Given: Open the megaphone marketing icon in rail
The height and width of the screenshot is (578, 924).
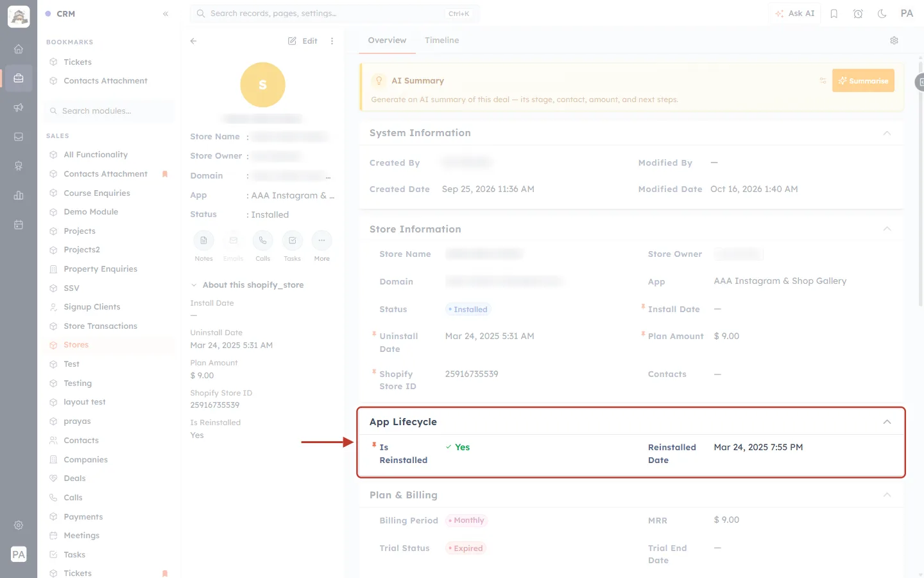Looking at the screenshot, I should click(19, 107).
